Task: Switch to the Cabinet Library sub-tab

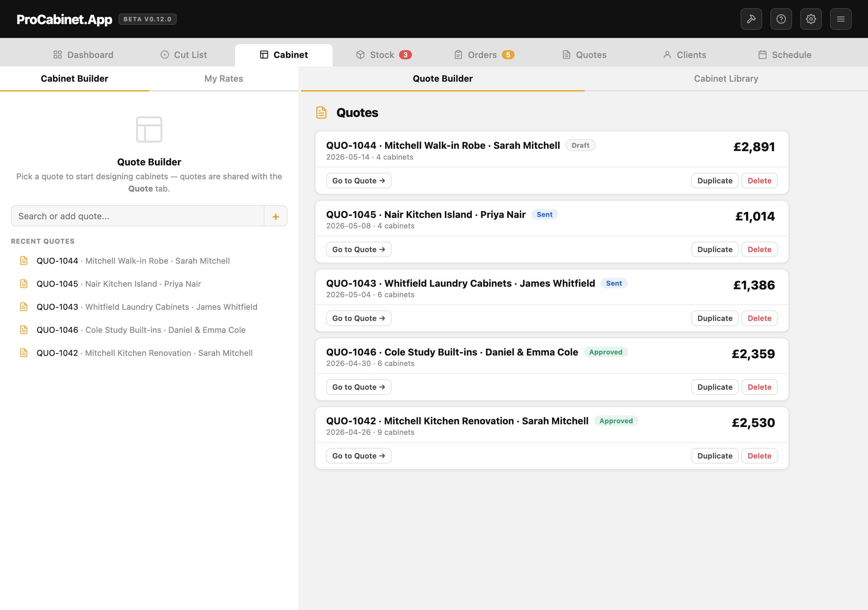Action: pos(726,79)
